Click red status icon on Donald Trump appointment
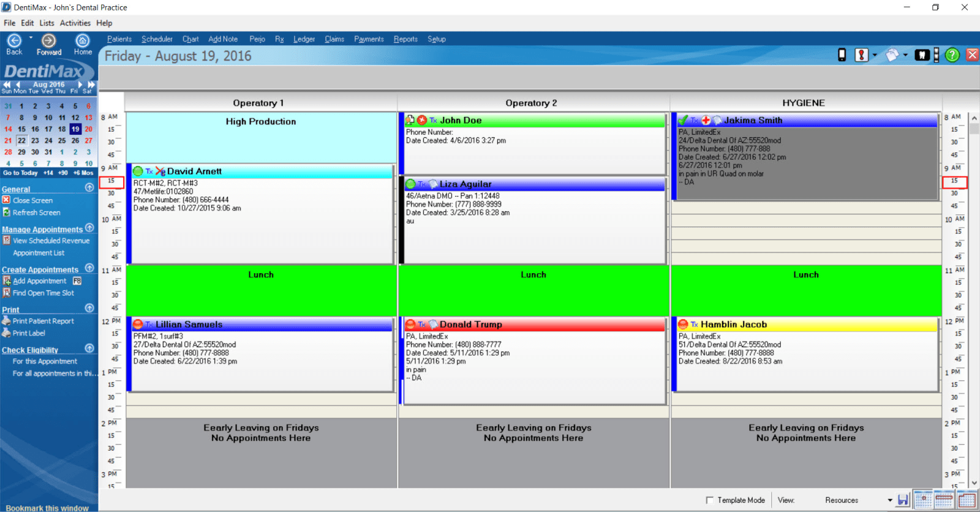This screenshot has height=512, width=980. click(410, 325)
